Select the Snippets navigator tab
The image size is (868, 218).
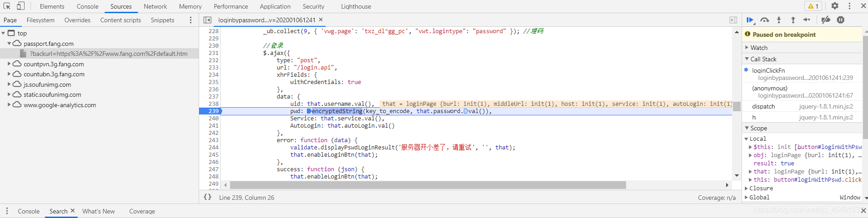(162, 20)
